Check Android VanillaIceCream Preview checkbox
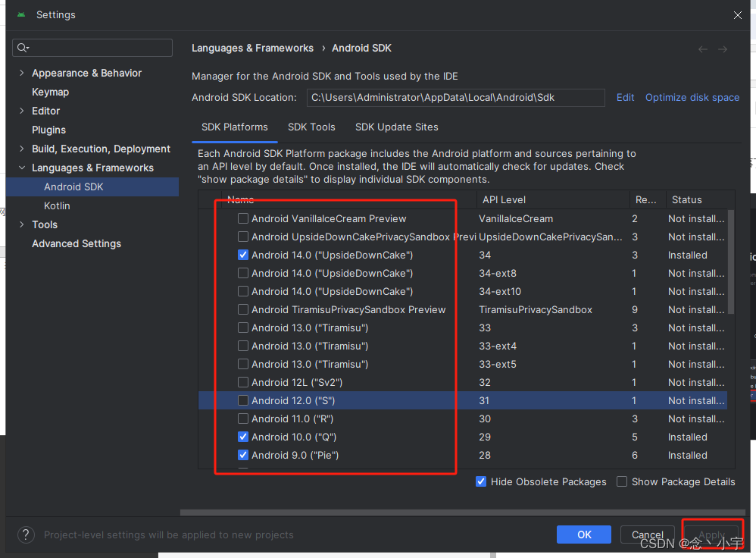The width and height of the screenshot is (756, 558). (243, 218)
